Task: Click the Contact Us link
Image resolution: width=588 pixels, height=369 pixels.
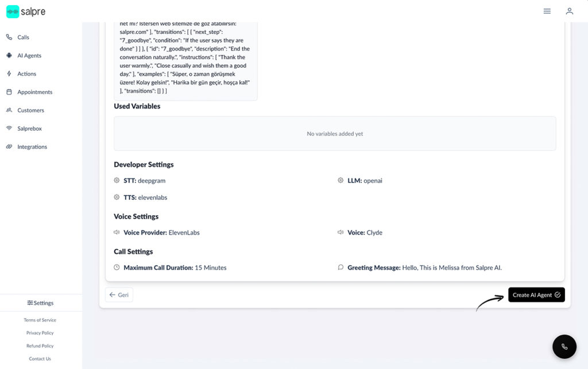Action: (40, 359)
